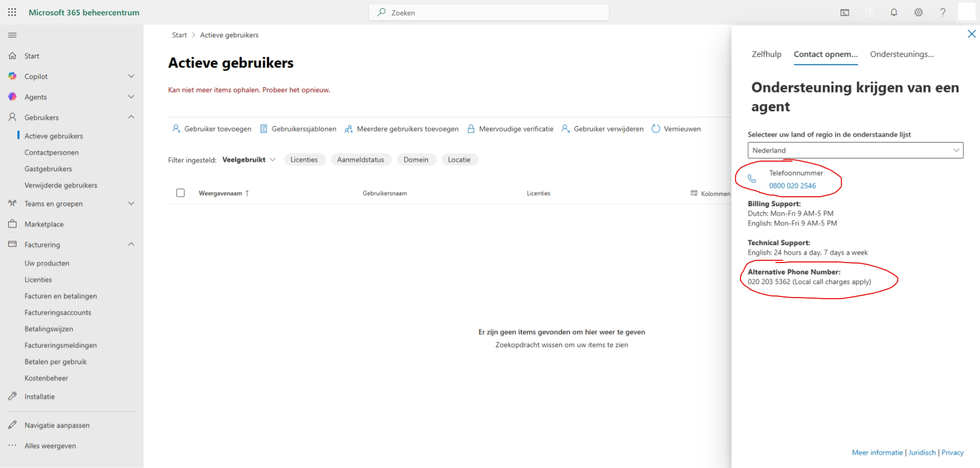980x468 pixels.
Task: Go to Start breadcrumb link
Action: pos(179,35)
